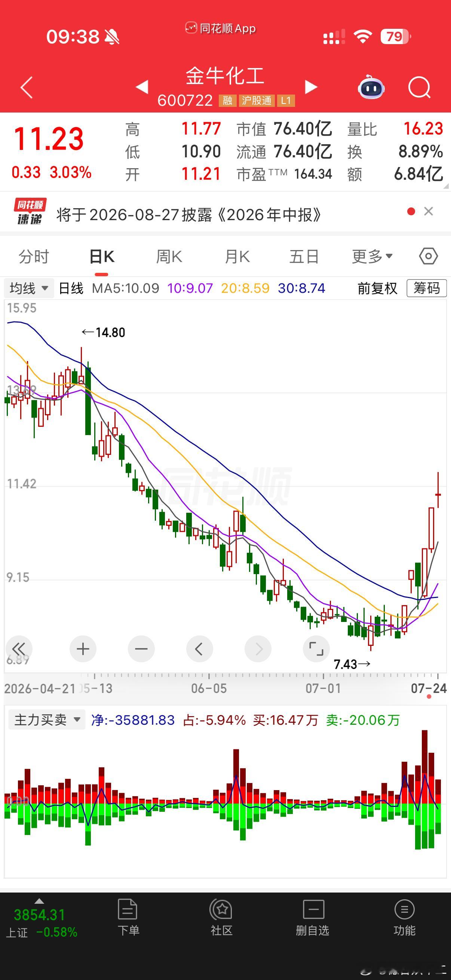
Task: Tap the 07-24 date marker
Action: [429, 688]
